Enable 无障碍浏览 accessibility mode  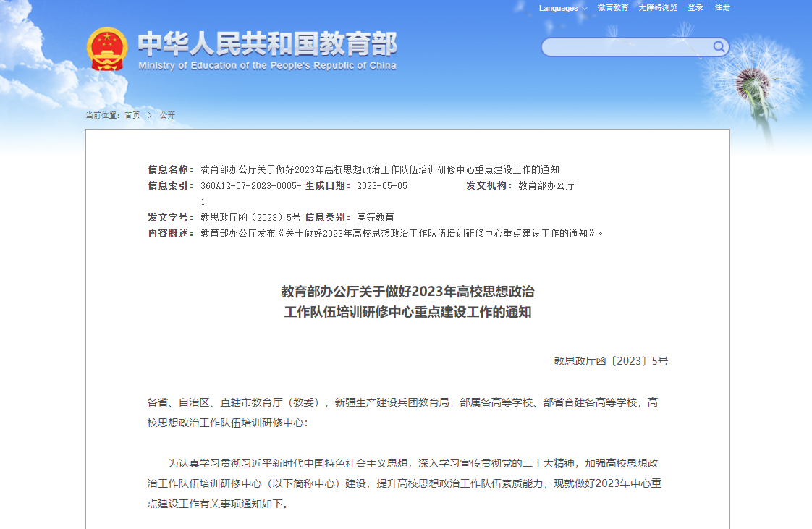[658, 8]
